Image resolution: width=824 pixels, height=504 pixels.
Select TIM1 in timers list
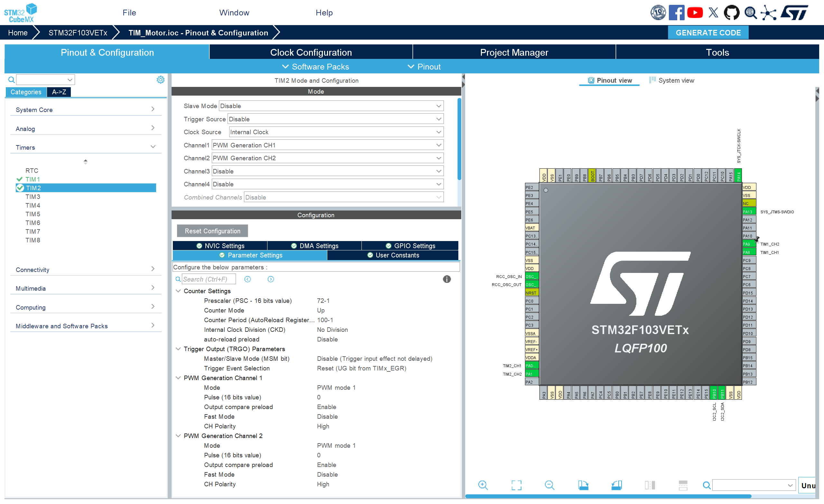click(33, 179)
